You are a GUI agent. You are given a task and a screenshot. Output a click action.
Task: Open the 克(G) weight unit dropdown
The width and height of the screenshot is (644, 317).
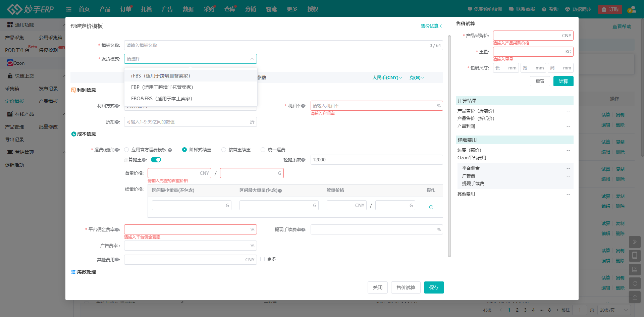[417, 77]
